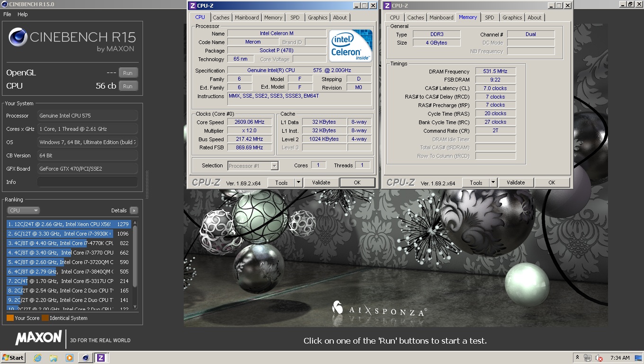
Task: Expand Tools dropdown arrow in right CPU-Z
Action: click(x=493, y=182)
